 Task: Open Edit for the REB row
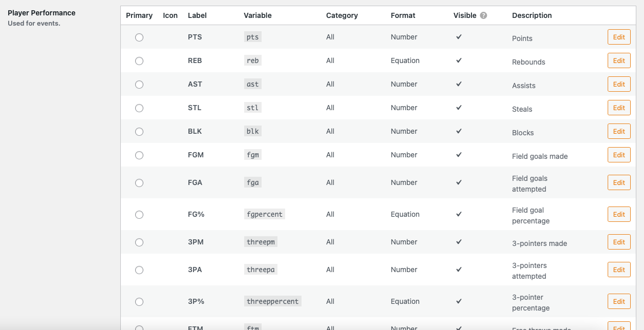619,60
